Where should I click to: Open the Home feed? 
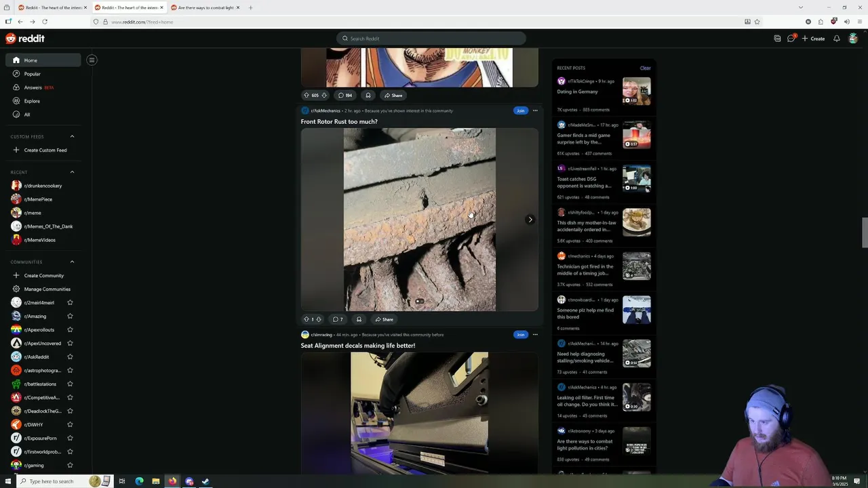click(43, 60)
